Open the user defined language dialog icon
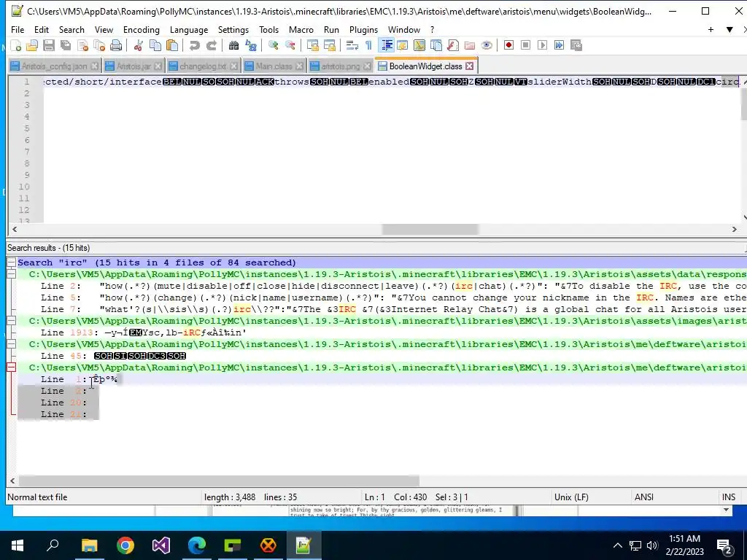The image size is (747, 560). point(403,46)
